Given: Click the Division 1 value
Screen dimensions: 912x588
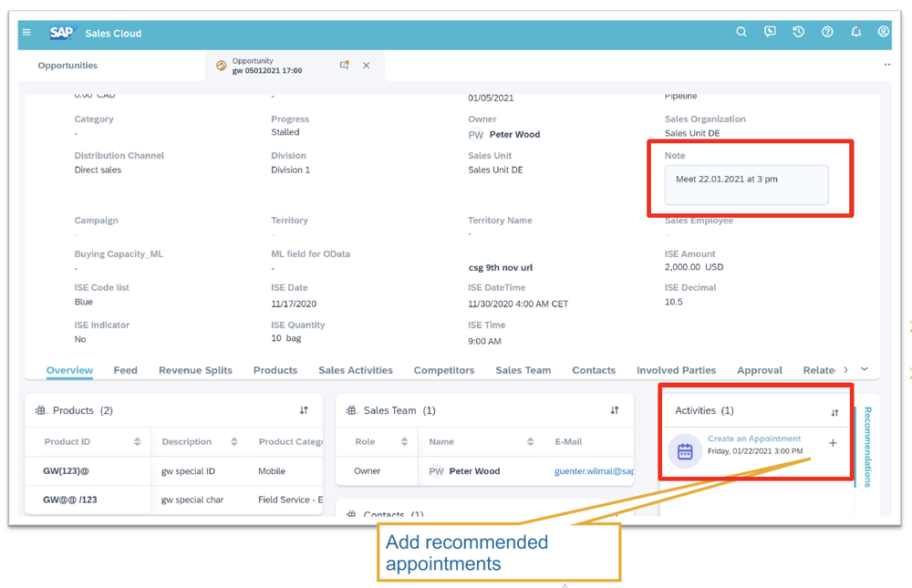Looking at the screenshot, I should coord(290,170).
